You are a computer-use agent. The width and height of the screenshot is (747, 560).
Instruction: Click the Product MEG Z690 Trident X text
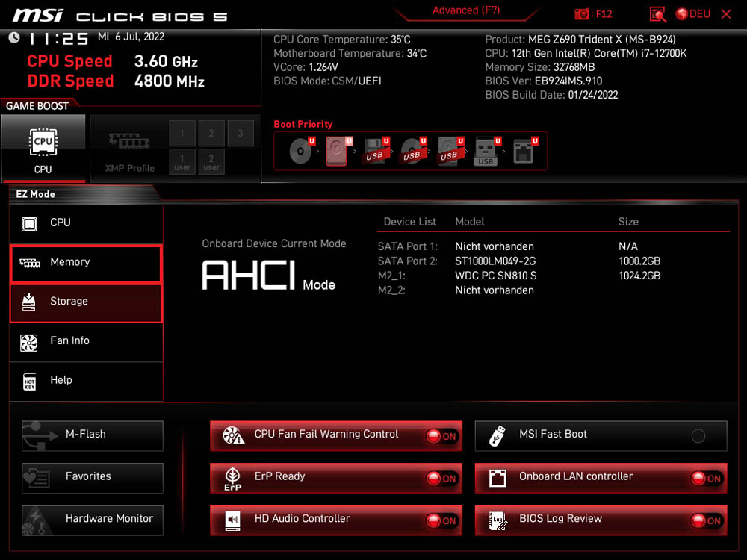(x=580, y=40)
